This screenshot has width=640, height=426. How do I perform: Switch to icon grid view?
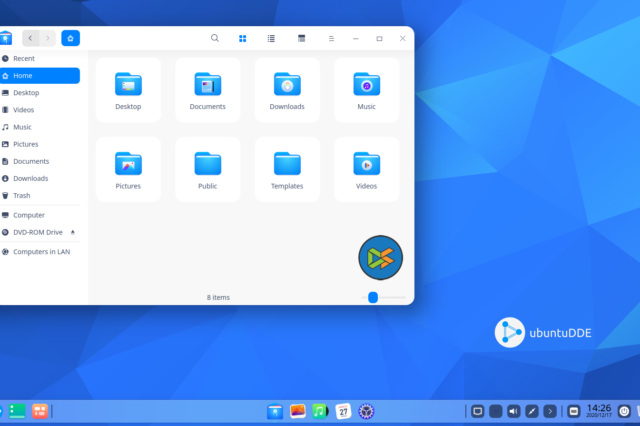[x=243, y=38]
